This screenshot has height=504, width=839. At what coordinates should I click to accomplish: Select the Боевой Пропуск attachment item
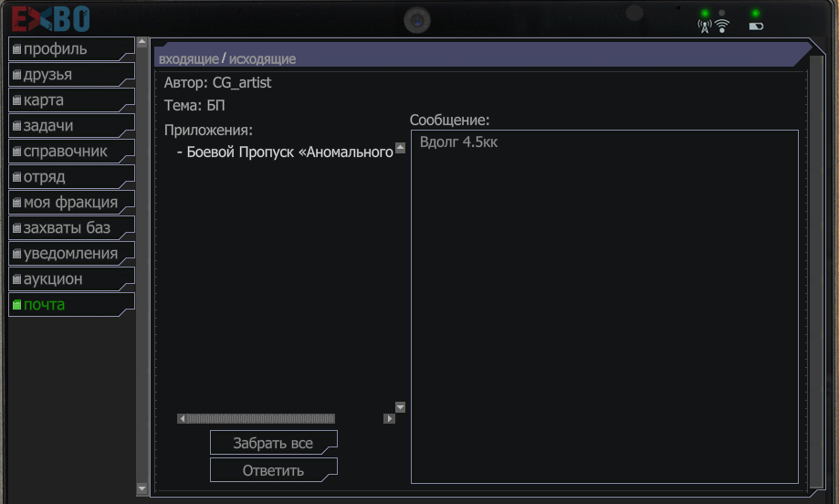click(288, 152)
